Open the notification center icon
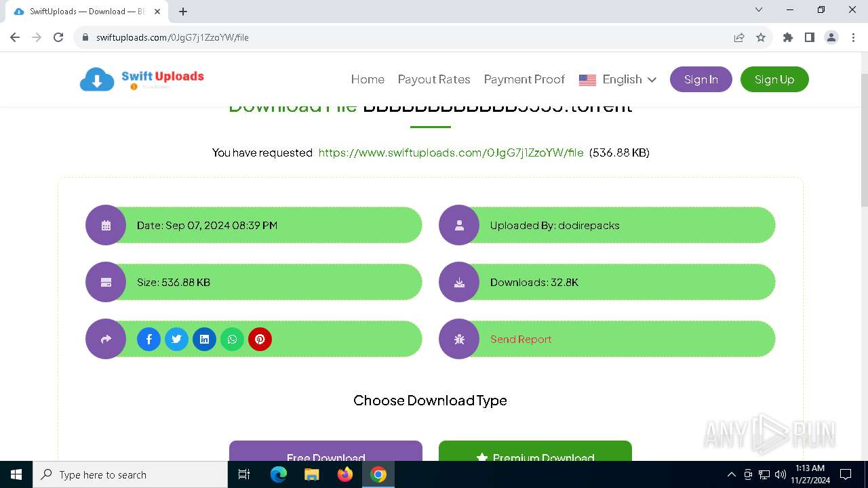The height and width of the screenshot is (488, 868). [x=846, y=474]
